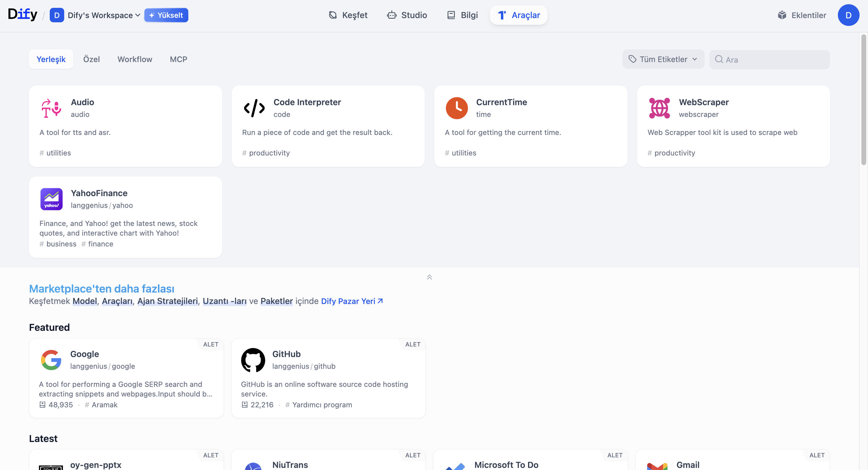Click the Aramak tag on Google card

[101, 405]
